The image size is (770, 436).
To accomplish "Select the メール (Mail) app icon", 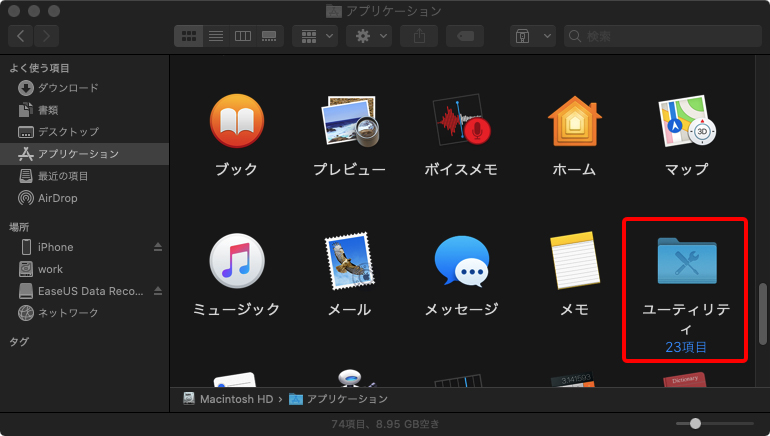I will (349, 261).
